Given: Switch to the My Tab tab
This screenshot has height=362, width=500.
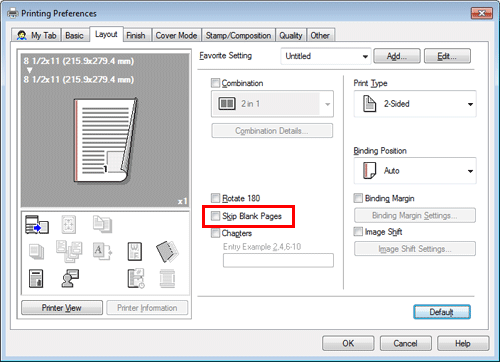Looking at the screenshot, I should point(37,35).
